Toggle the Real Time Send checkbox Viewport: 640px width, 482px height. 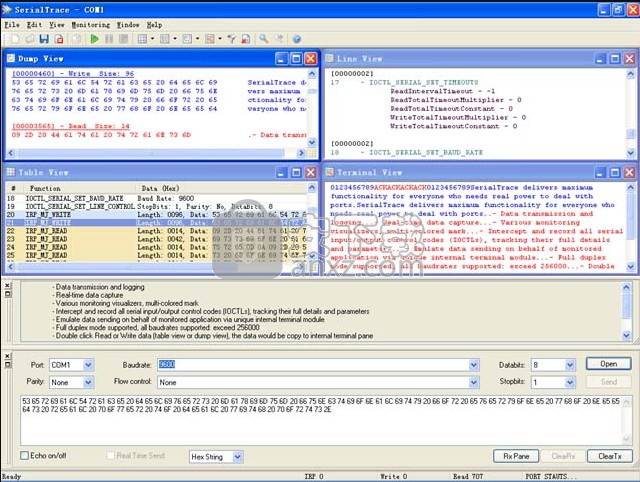coord(110,455)
